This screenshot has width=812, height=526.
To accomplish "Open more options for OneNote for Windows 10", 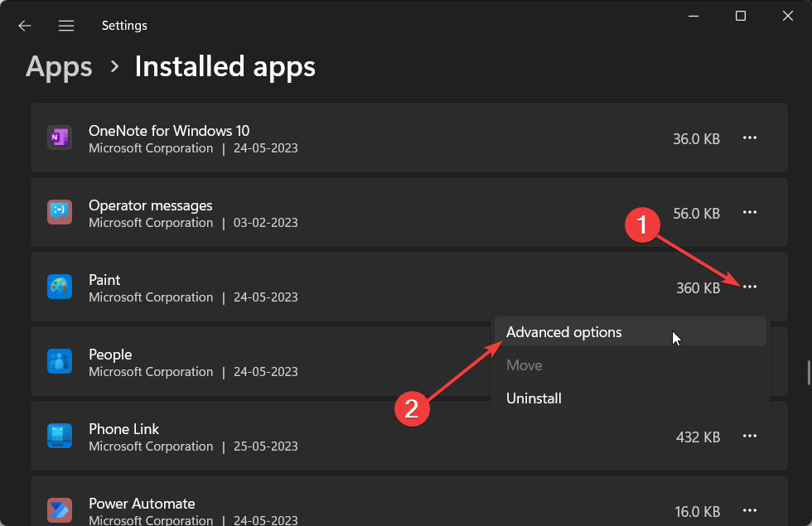I will click(x=750, y=138).
